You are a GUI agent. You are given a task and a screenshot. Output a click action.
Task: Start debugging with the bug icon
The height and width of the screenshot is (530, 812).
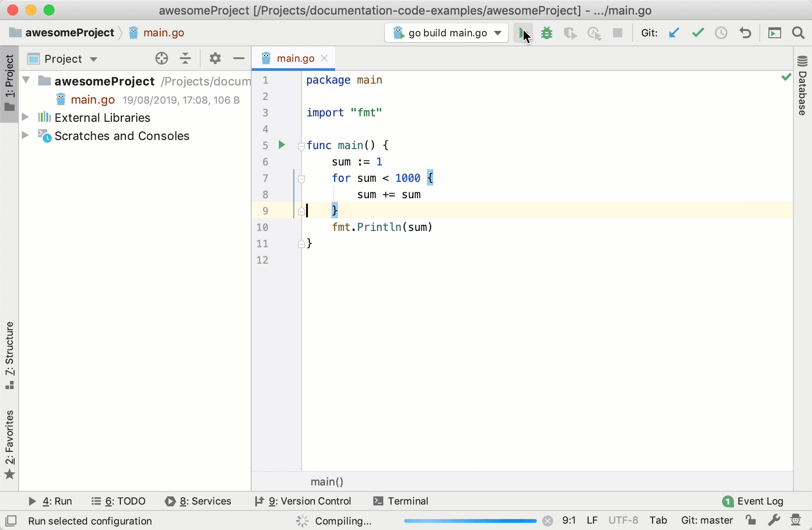point(547,33)
